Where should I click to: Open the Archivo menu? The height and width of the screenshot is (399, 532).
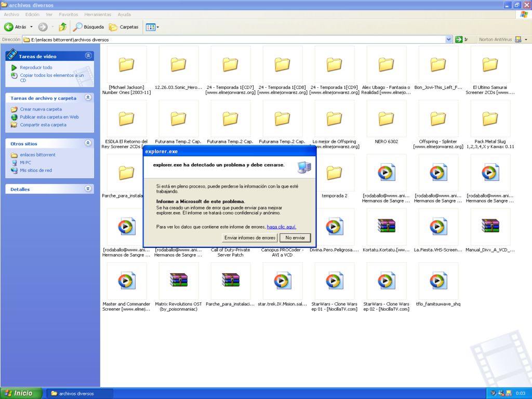(x=11, y=15)
